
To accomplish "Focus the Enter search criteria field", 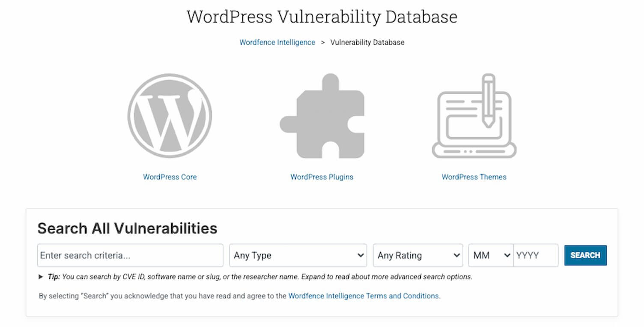I will (130, 255).
